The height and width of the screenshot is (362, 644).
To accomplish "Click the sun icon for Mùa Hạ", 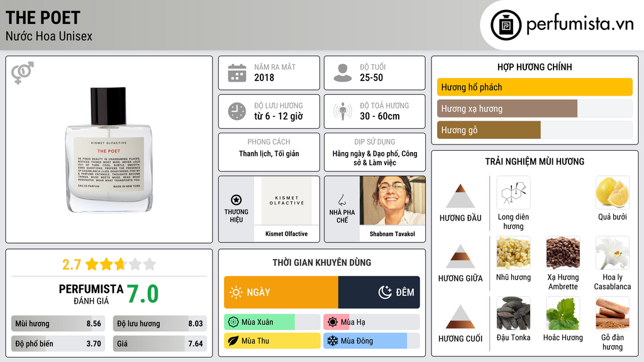I will (x=333, y=322).
